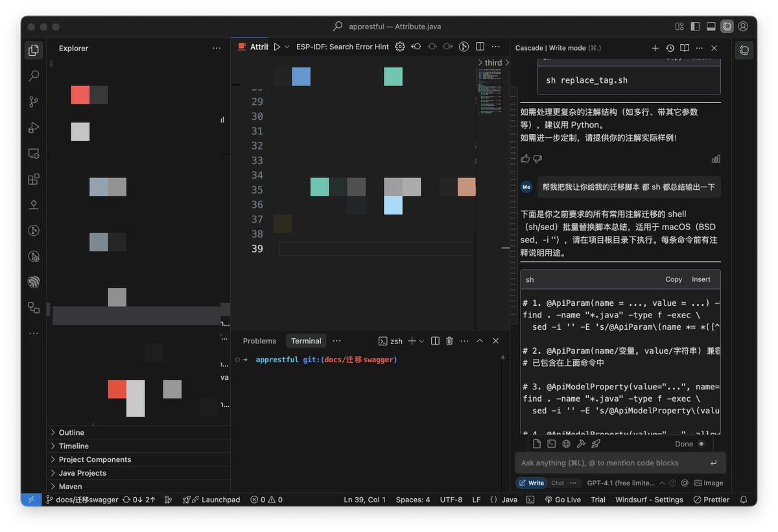778x532 pixels.
Task: Expand the Project Components section
Action: tap(139, 459)
